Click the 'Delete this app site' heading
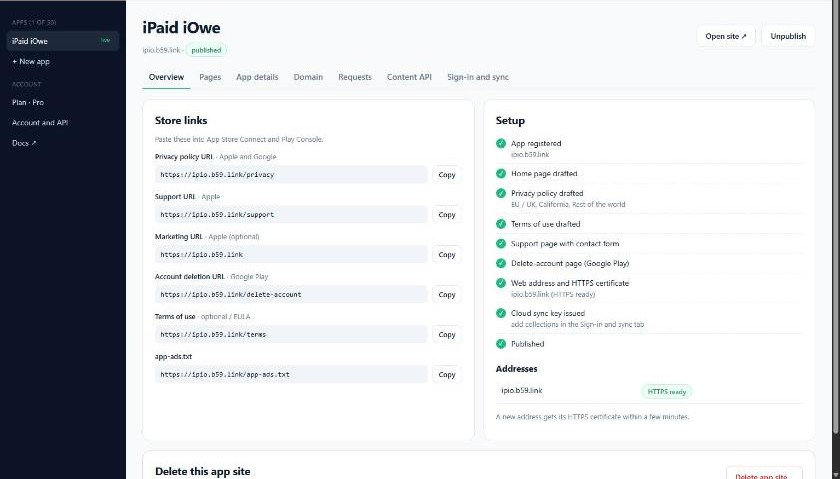The height and width of the screenshot is (479, 840). (x=202, y=471)
